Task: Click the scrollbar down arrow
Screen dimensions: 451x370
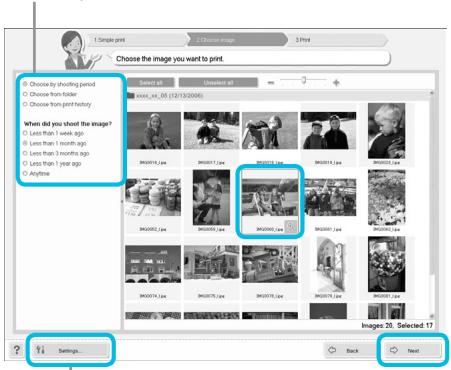Action: (432, 316)
